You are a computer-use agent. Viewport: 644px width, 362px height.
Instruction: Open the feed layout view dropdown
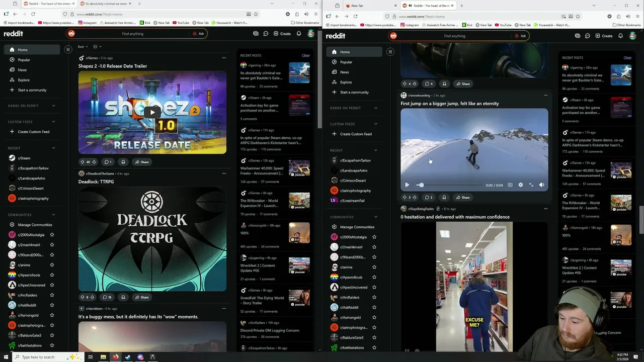(97, 47)
